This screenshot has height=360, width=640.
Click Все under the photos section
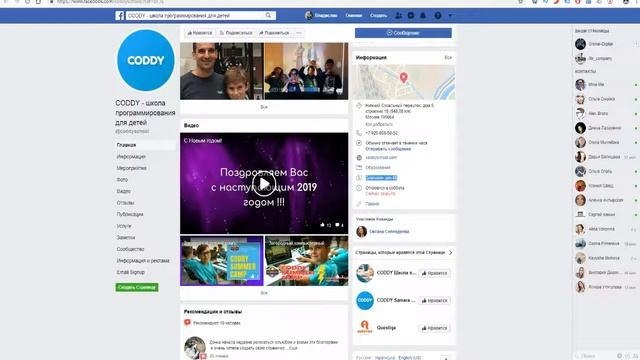point(264,107)
